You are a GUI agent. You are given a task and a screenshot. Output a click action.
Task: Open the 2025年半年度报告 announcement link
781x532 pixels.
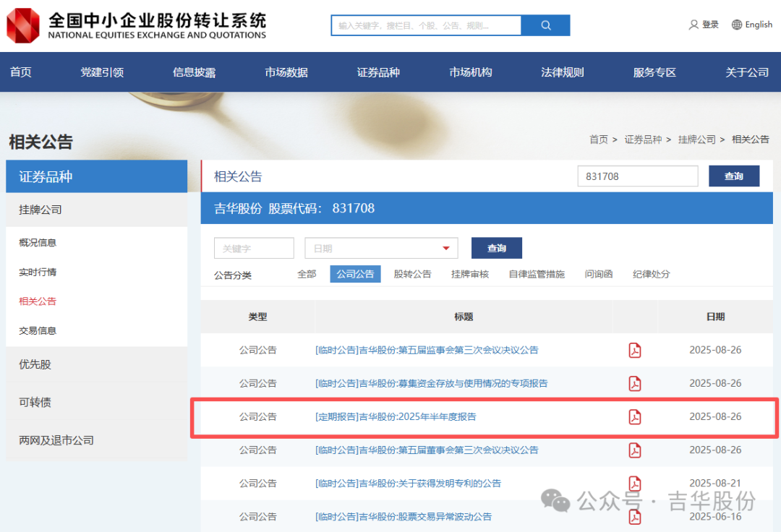pyautogui.click(x=396, y=417)
